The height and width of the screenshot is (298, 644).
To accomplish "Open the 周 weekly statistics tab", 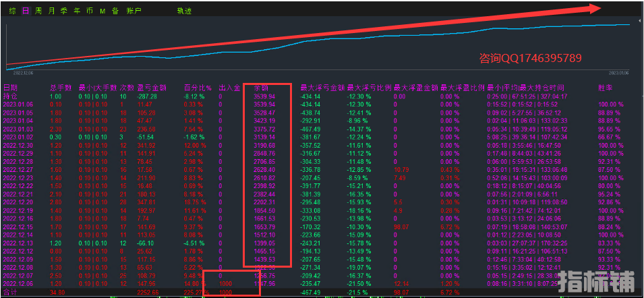I will point(38,11).
